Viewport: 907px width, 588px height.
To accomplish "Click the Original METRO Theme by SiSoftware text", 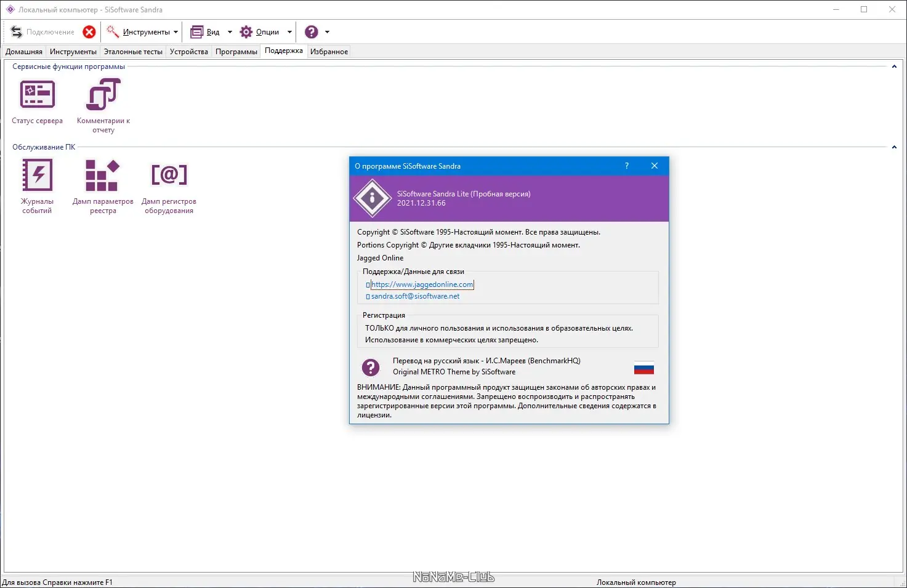I will (454, 372).
